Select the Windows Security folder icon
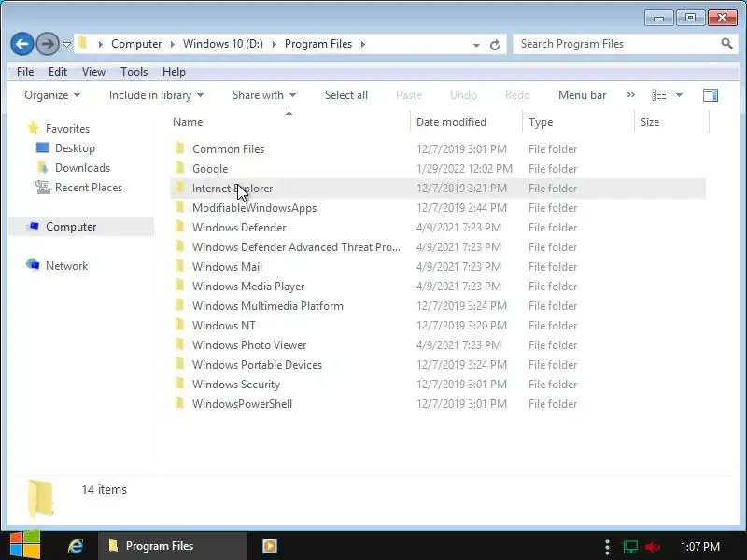 point(179,384)
